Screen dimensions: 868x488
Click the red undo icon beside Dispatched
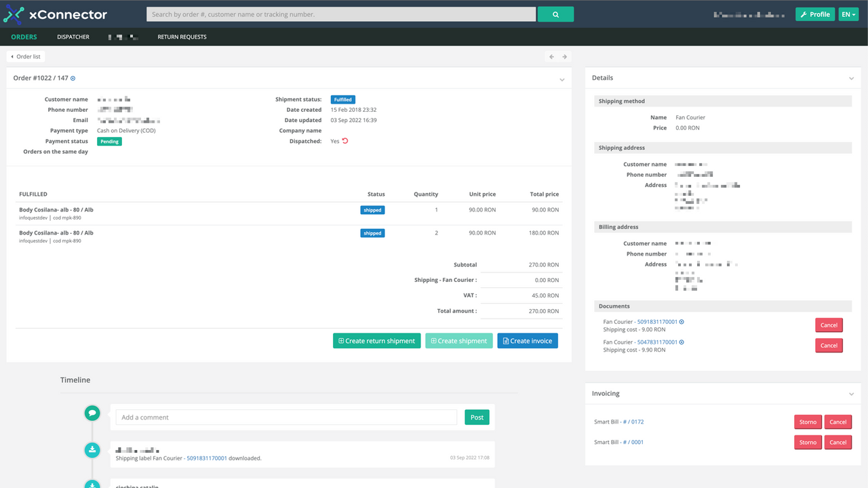(345, 141)
